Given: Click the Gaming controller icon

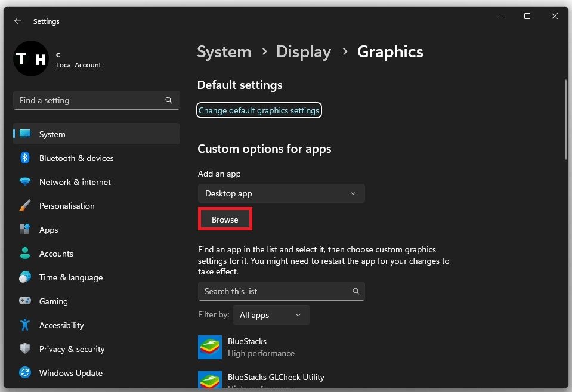Looking at the screenshot, I should point(25,301).
